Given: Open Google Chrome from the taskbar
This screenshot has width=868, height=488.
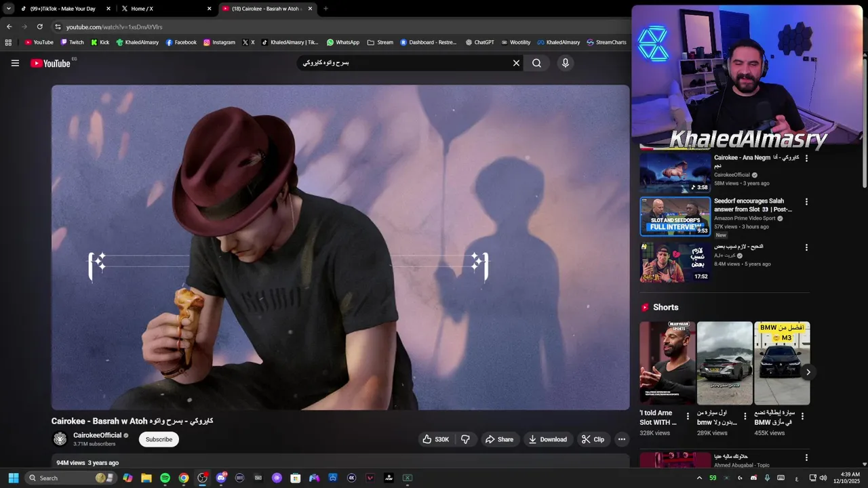Looking at the screenshot, I should pos(184,478).
